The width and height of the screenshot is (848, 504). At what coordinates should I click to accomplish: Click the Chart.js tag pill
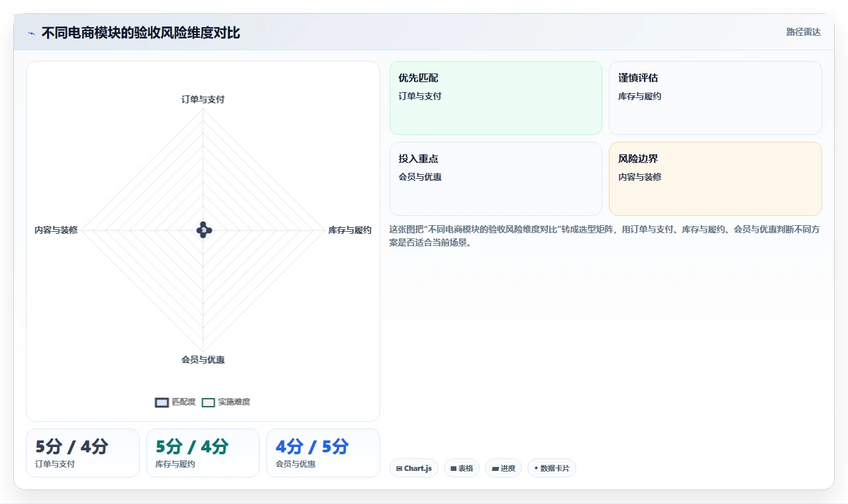tap(413, 468)
